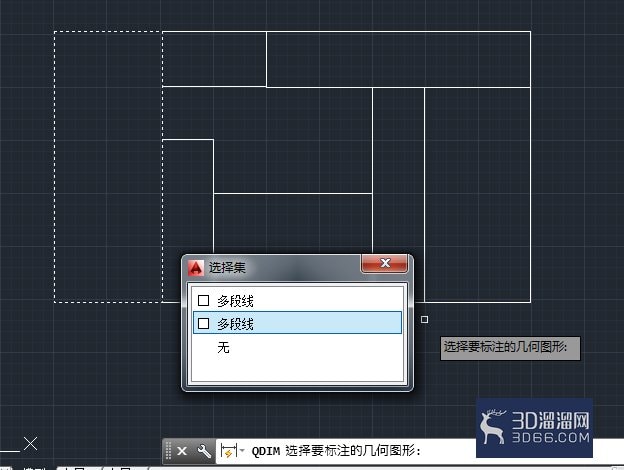Open command line customization with the wrench icon
624x470 pixels.
click(204, 451)
